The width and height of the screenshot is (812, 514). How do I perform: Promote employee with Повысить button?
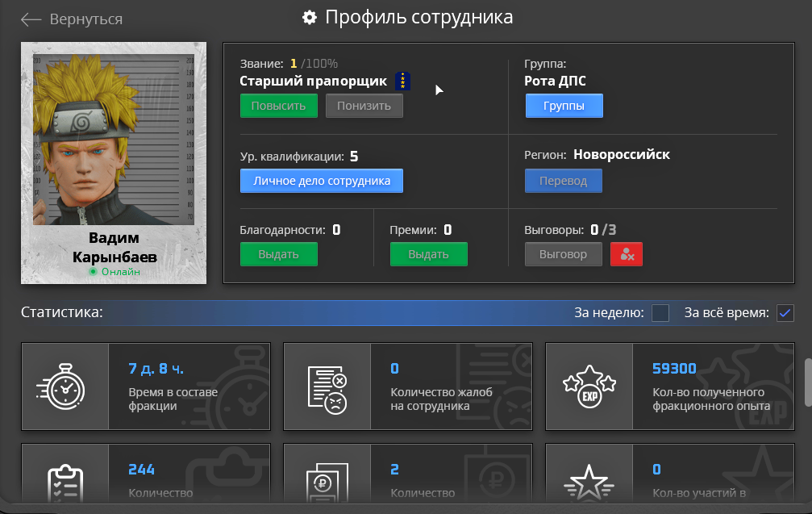(278, 106)
